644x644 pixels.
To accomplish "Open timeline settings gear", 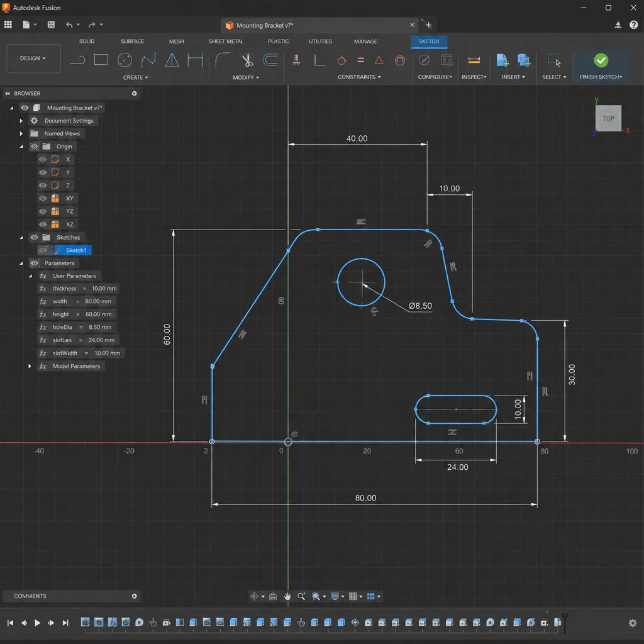I will click(x=633, y=623).
